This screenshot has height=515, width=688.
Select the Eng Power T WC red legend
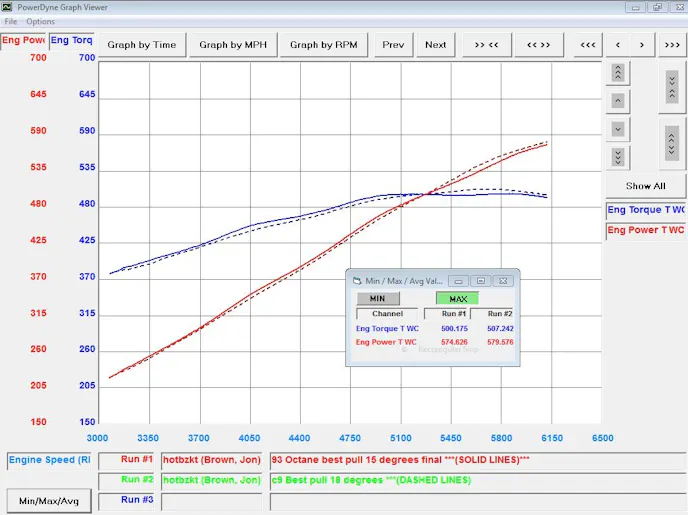click(646, 230)
